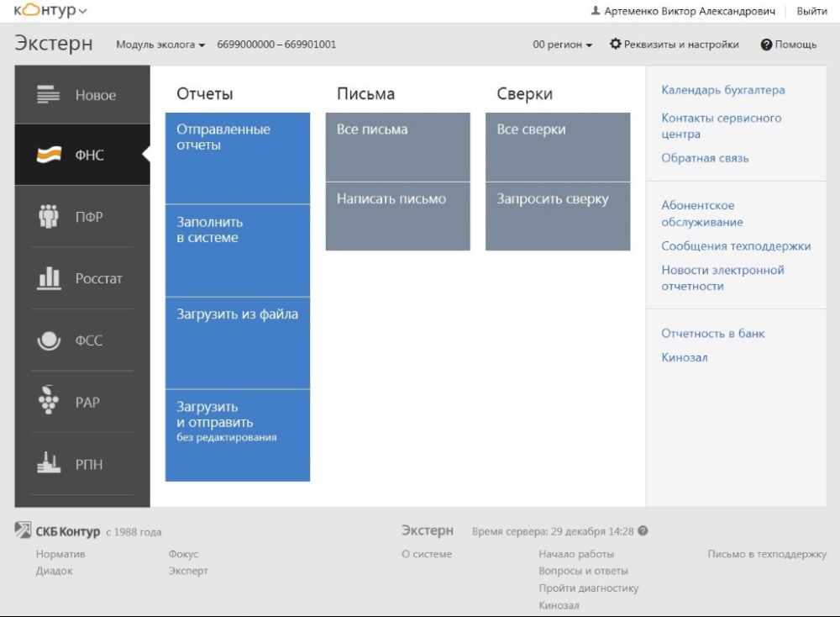The height and width of the screenshot is (617, 840).
Task: Select the Новое sidebar section
Action: click(x=82, y=95)
